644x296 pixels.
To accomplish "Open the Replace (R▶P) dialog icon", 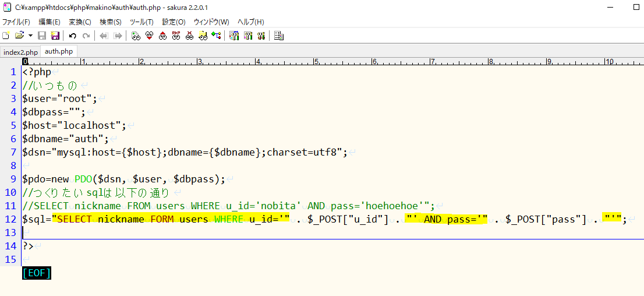I will tap(176, 36).
